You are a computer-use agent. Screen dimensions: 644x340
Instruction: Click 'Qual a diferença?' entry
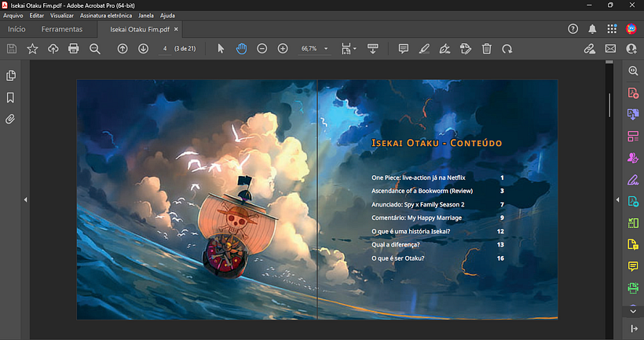click(396, 245)
